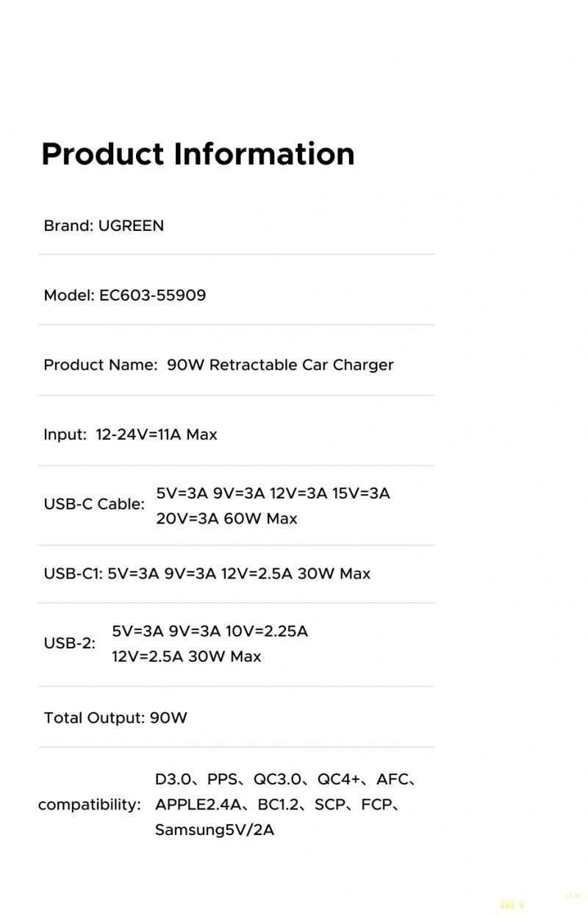588x916 pixels.
Task: Click the Product Information heading
Action: pyautogui.click(x=198, y=154)
